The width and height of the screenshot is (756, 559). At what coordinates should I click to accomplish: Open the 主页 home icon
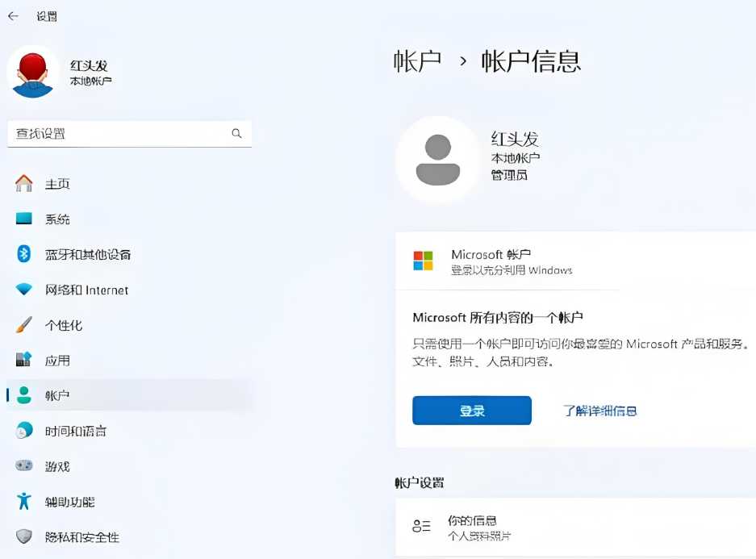[24, 184]
